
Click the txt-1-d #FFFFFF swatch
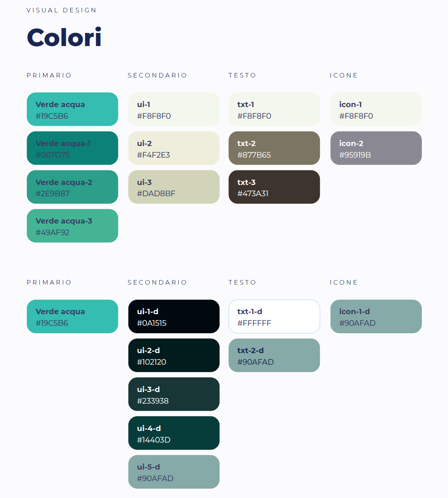(274, 316)
